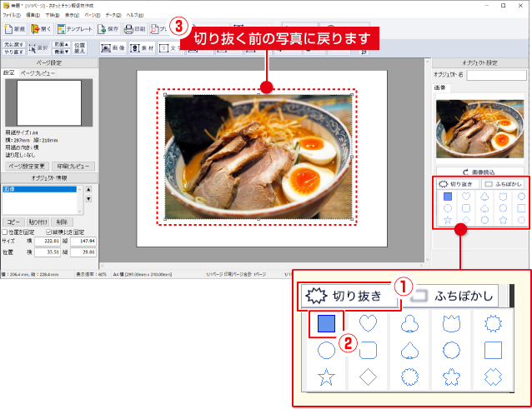
Task: Click the position field showing 29.06
Action: pos(83,252)
